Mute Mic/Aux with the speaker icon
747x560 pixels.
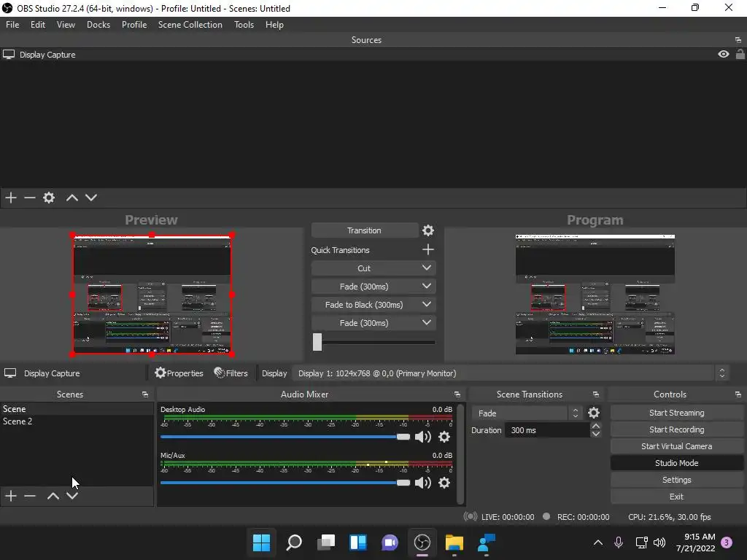click(422, 483)
